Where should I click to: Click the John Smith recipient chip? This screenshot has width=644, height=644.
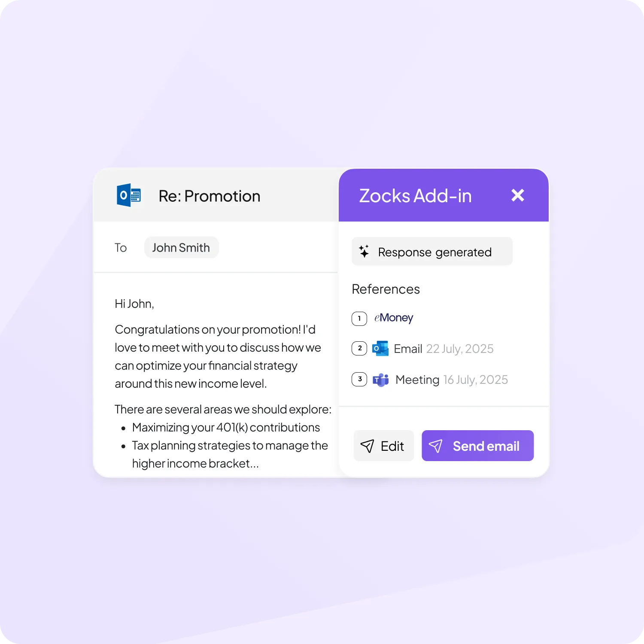pos(181,247)
